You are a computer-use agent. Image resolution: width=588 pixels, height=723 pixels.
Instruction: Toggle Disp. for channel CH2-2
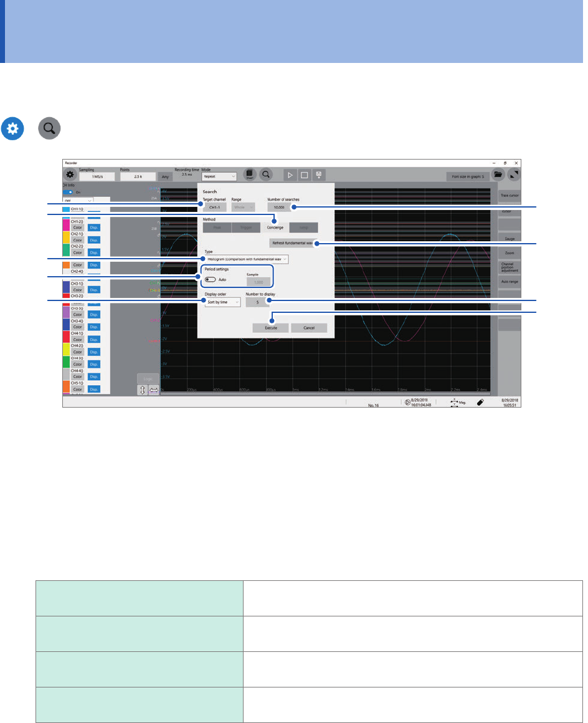[x=93, y=252]
